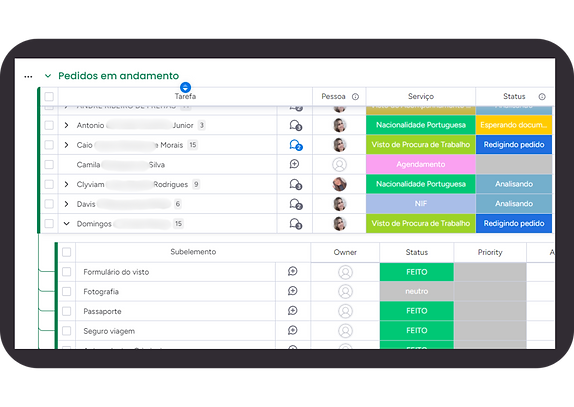Screen dimensions: 574x407
Task: Add update to Formulário do visto
Action: pyautogui.click(x=292, y=271)
